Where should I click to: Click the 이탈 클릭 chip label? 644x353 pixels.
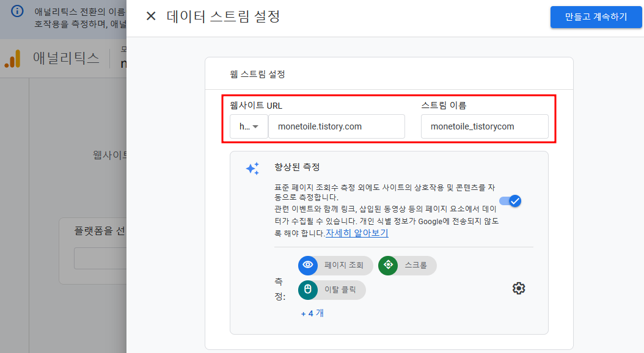coord(340,289)
